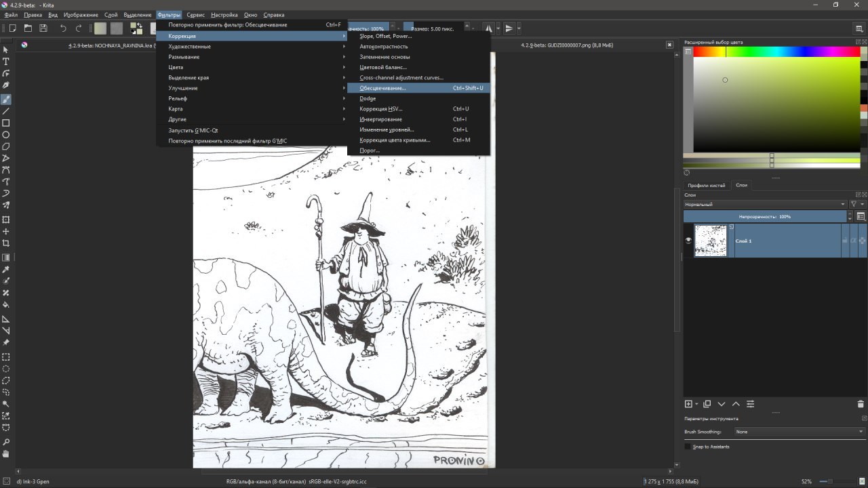The width and height of the screenshot is (868, 488).
Task: Choose Изменение уровней… menu entry
Action: click(418, 129)
